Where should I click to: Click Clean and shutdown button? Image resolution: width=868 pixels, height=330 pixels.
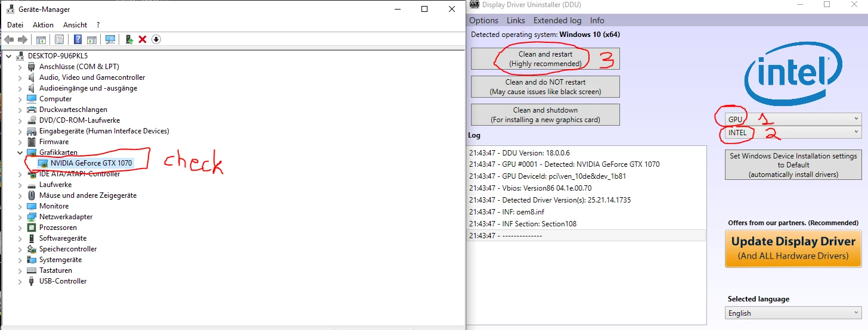pyautogui.click(x=545, y=115)
